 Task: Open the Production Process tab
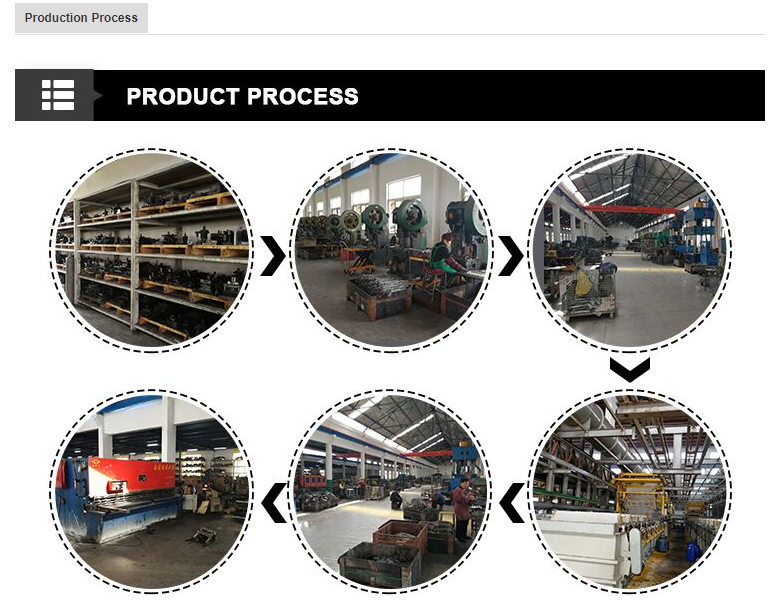81,18
